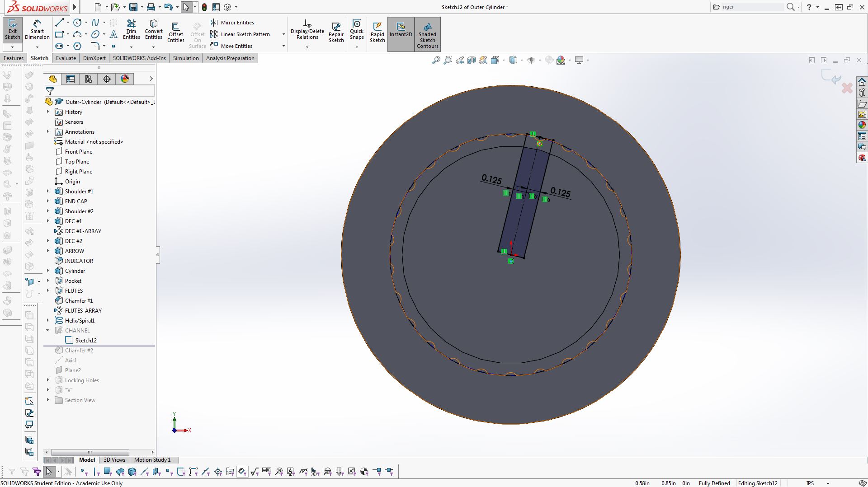Expand the Shoulder #1 feature
This screenshot has width=868, height=487.
coord(48,191)
